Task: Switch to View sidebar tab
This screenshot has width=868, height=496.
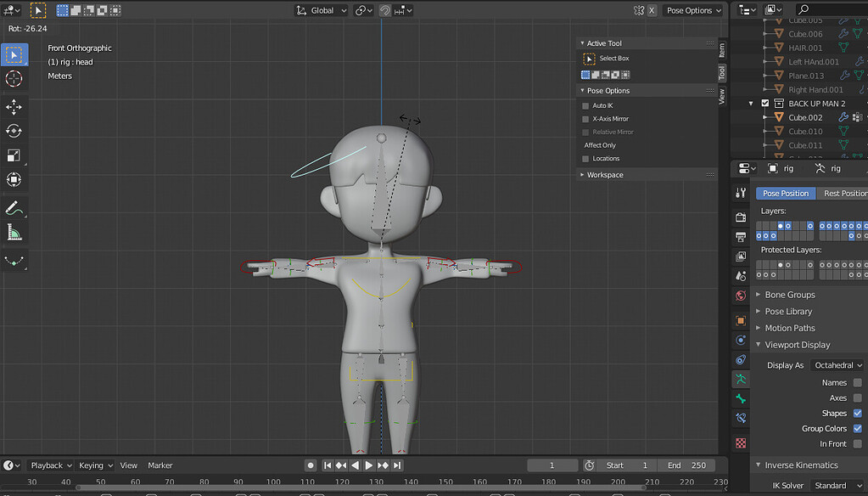Action: 722,97
